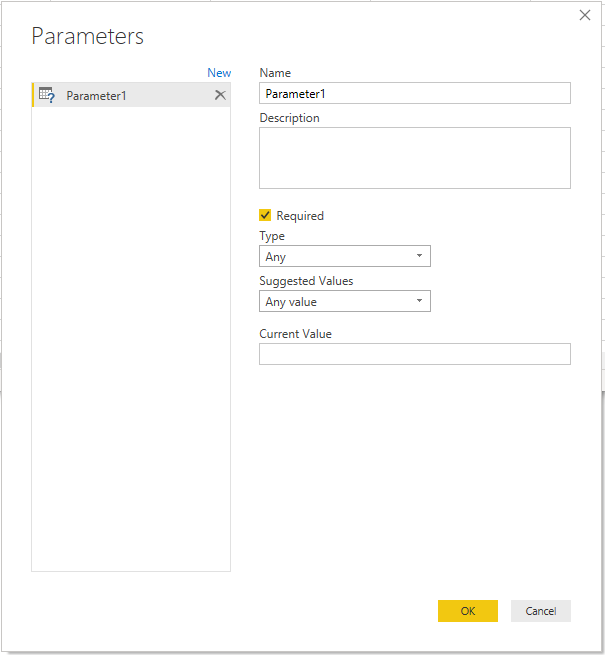Click inside the Description text box

[415, 158]
